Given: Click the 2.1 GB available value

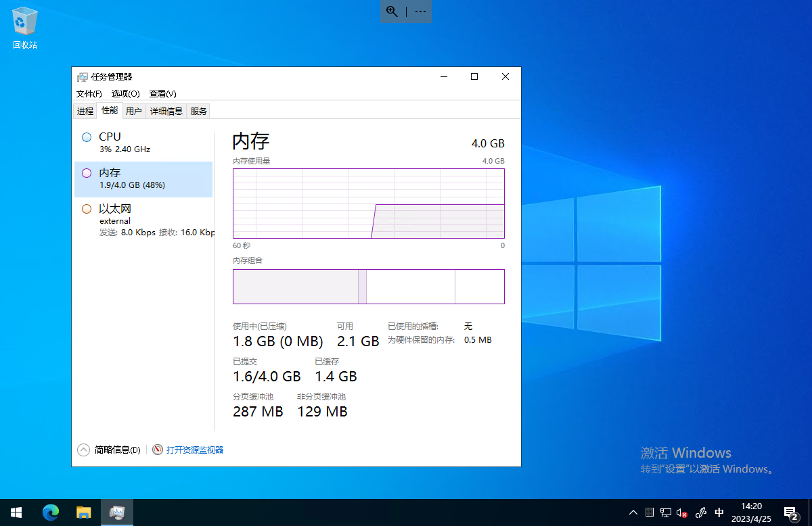Looking at the screenshot, I should point(358,341).
